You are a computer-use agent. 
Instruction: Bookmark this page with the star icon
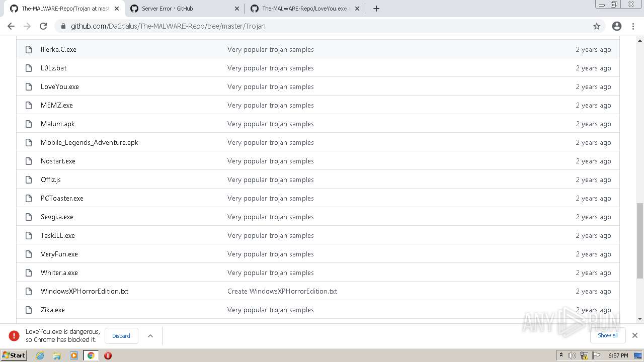[597, 26]
